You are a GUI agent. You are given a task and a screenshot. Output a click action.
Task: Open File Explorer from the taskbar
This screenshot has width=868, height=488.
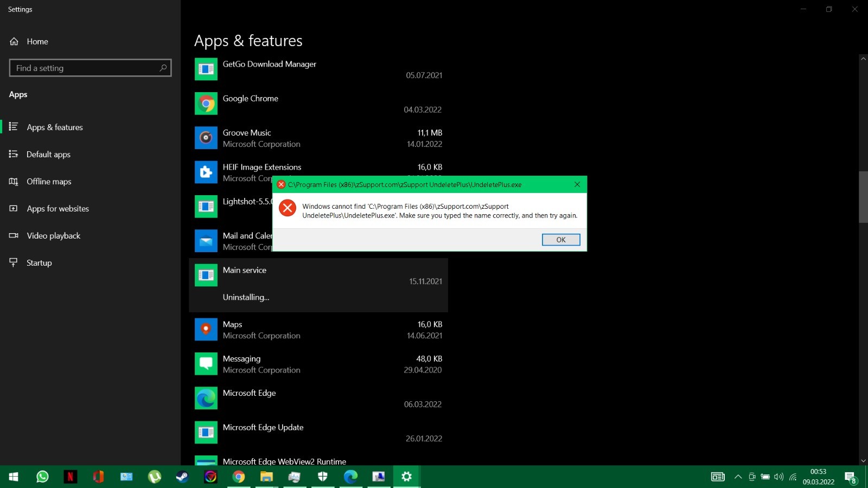point(266,477)
